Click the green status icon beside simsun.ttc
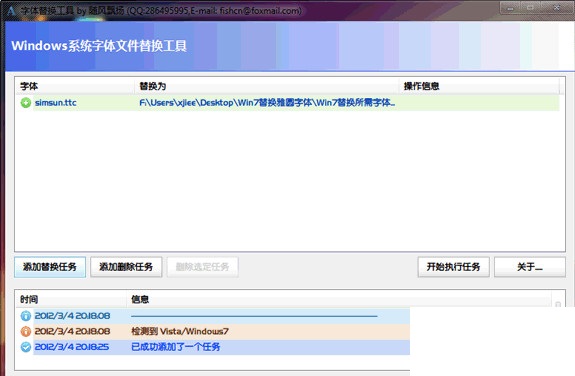Screen dimensions: 575x376 (26, 103)
